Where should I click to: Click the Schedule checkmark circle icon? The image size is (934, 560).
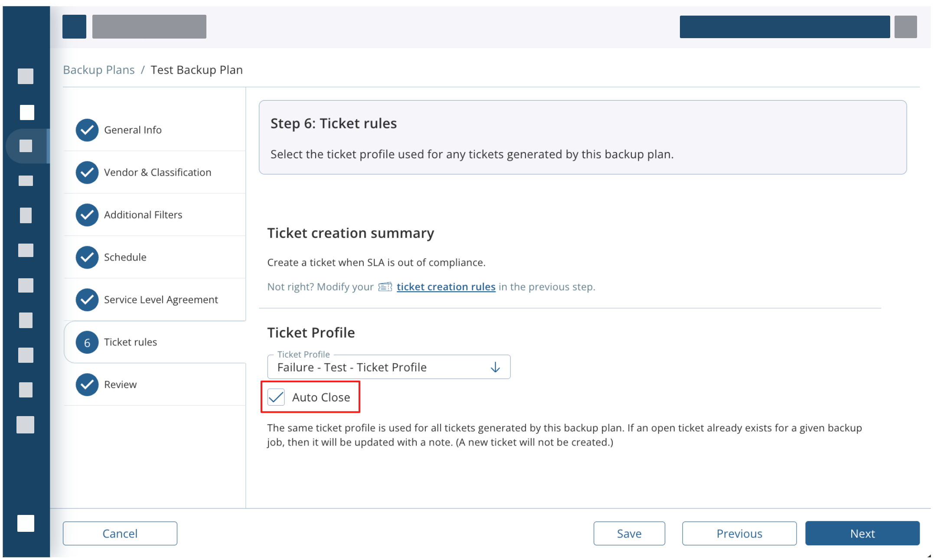pos(87,257)
